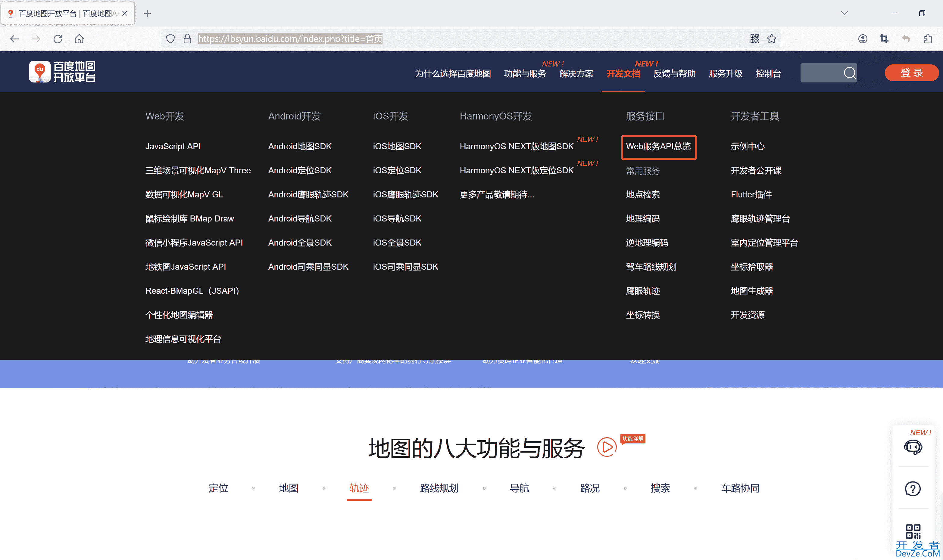Select the 搜索 tab
The height and width of the screenshot is (560, 943).
[x=660, y=488]
